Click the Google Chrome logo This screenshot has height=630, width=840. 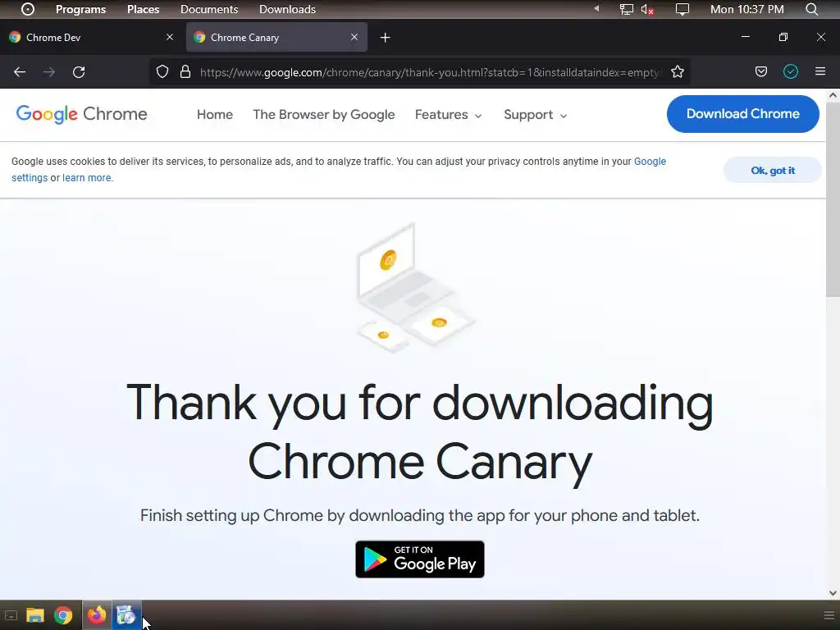point(81,114)
